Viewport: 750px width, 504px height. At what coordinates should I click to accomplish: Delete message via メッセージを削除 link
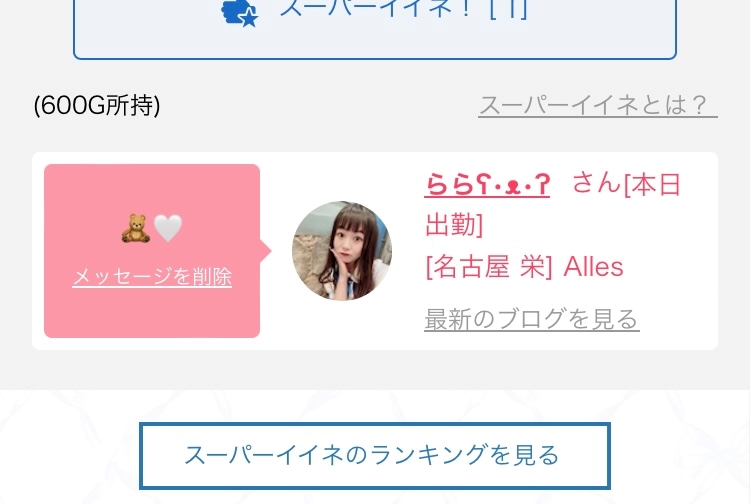(152, 276)
